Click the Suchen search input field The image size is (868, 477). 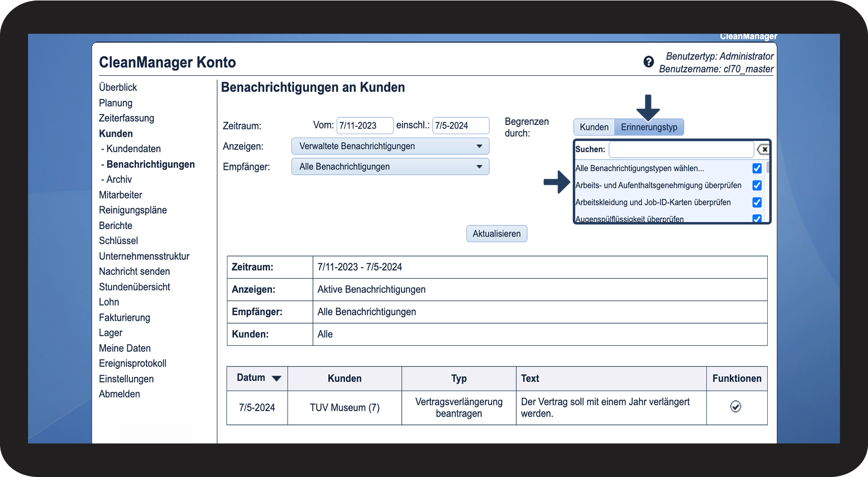681,149
